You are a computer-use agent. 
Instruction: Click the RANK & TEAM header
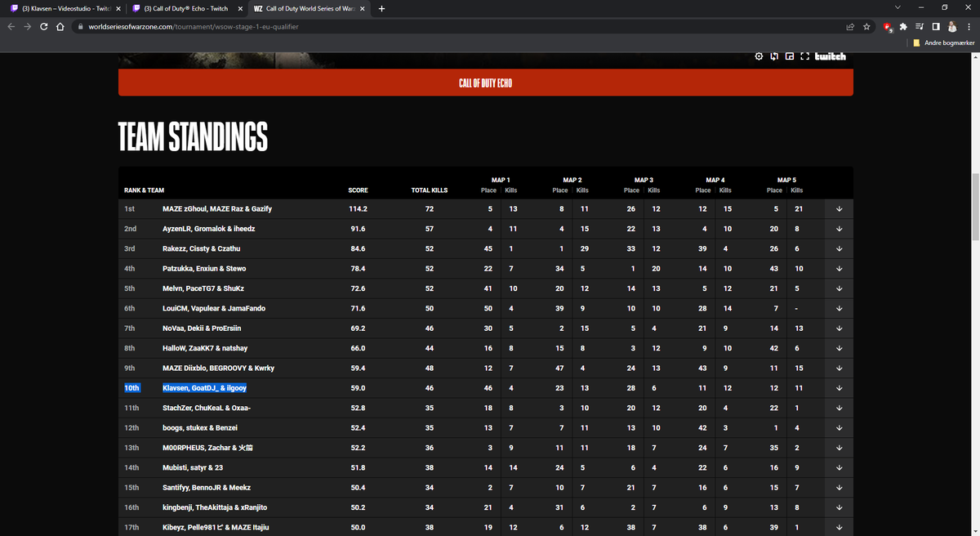coord(144,190)
